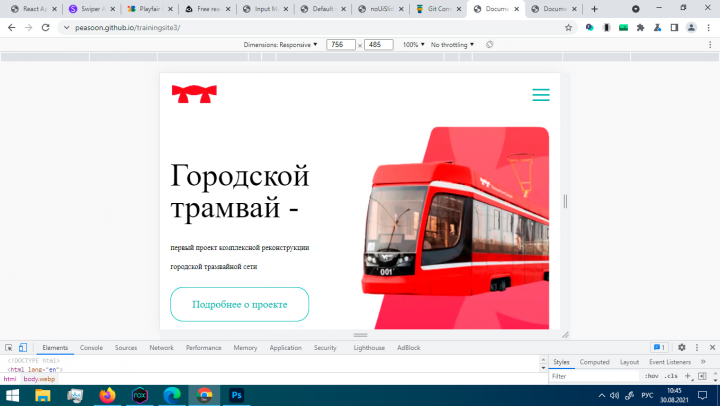Click the viewport width field showing 756
This screenshot has height=406, width=720.
340,45
